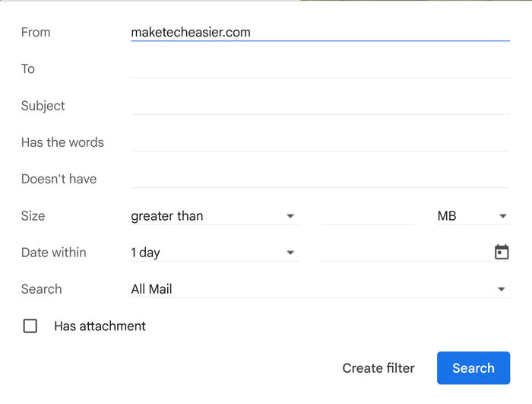Click the Subject input field
532x404 pixels.
click(320, 106)
